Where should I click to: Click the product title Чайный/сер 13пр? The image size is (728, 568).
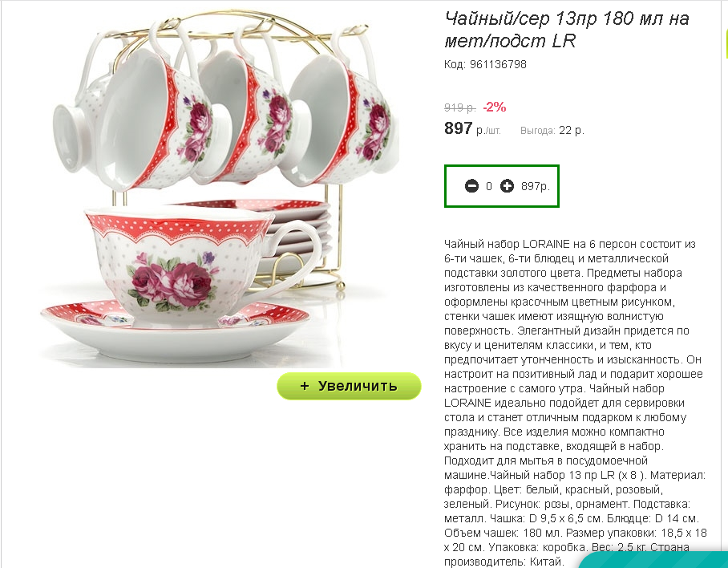coord(566,29)
